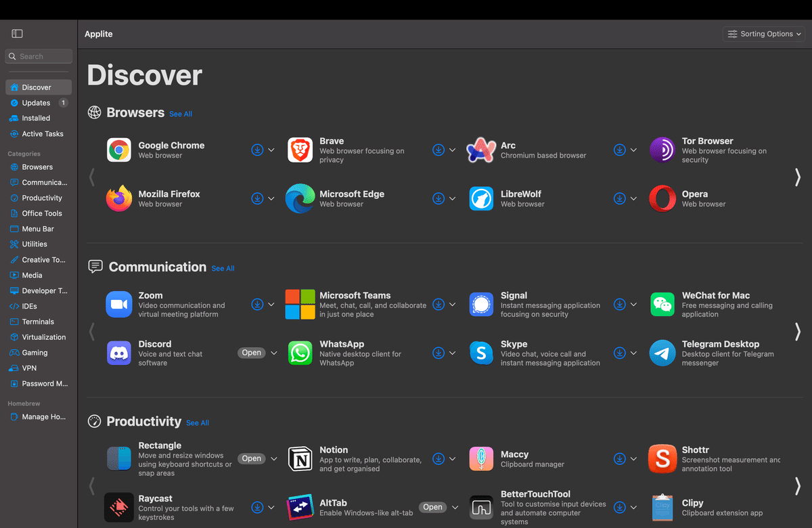Open the Media category
Screen dimensions: 812x528
point(39,276)
